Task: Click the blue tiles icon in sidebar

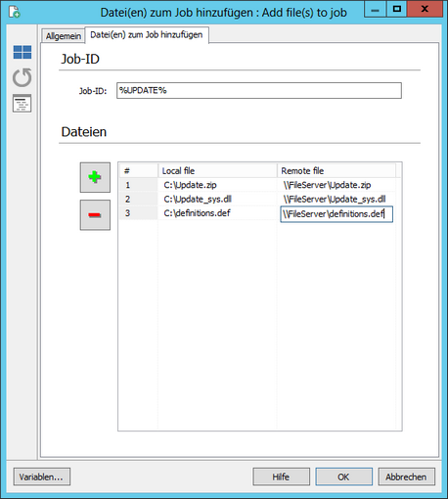Action: coord(22,53)
